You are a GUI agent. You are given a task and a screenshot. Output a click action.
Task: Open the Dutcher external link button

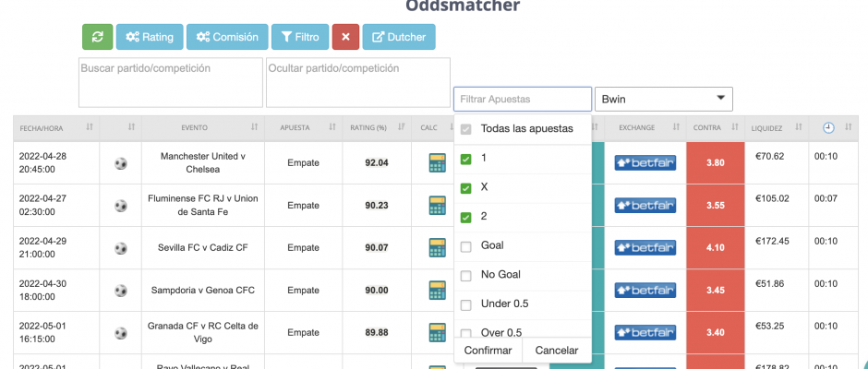[x=399, y=37]
